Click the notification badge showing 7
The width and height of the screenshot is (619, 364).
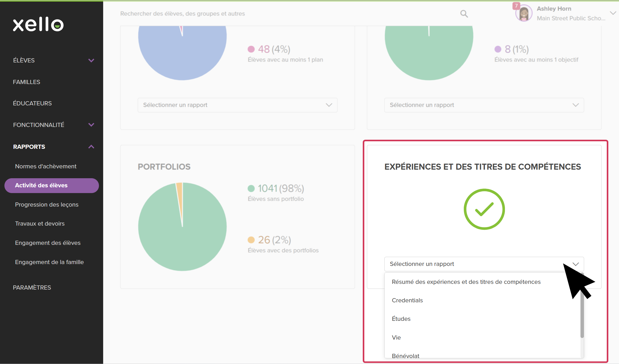pyautogui.click(x=516, y=6)
